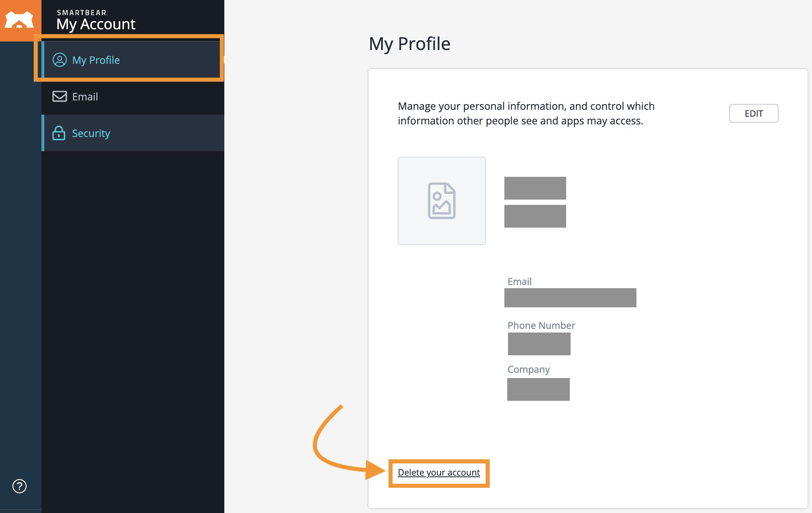This screenshot has width=812, height=513.
Task: Click the Security padlock icon
Action: tap(59, 133)
